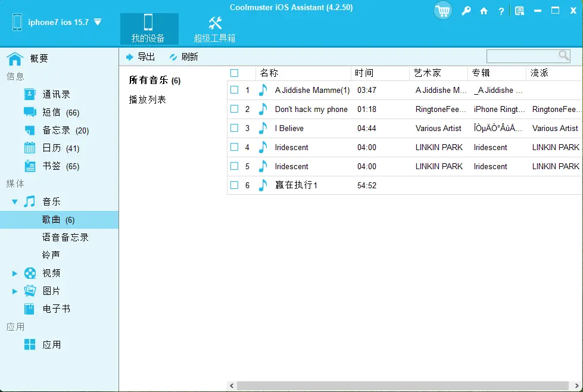Toggle the select-all checkbox in header
The height and width of the screenshot is (392, 583).
tap(235, 73)
